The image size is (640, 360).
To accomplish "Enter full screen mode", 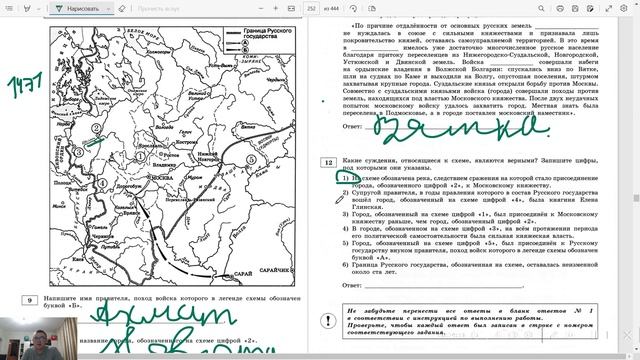I will tap(609, 8).
